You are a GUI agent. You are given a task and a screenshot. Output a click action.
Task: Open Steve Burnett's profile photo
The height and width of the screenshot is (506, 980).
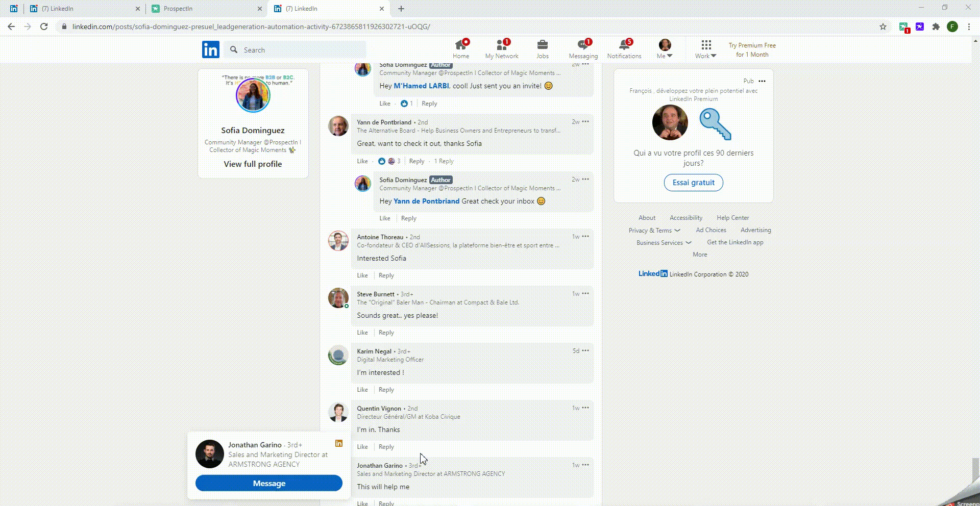[338, 298]
